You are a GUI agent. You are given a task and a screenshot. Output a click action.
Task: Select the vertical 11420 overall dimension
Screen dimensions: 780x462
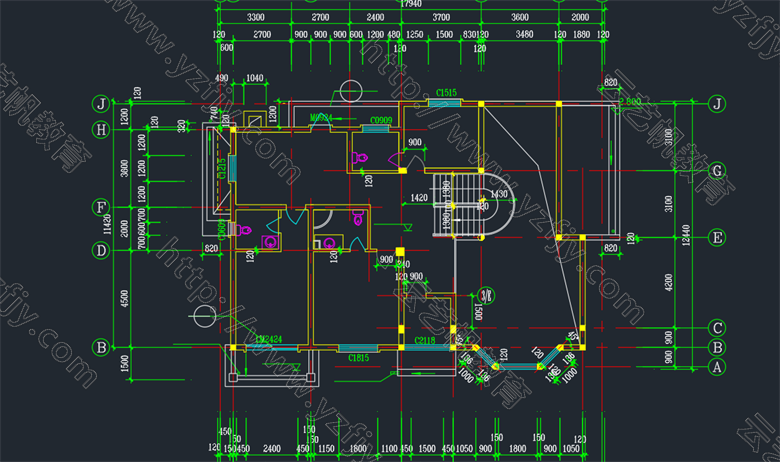[107, 225]
